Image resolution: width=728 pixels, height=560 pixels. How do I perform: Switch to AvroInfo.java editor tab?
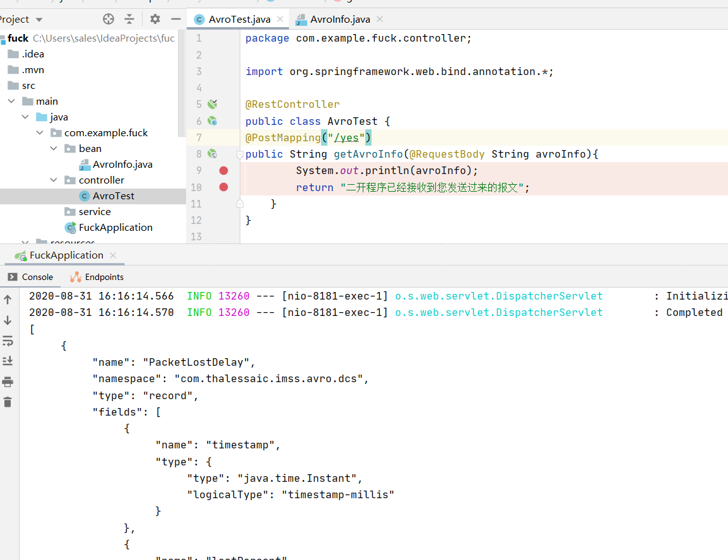coord(340,19)
